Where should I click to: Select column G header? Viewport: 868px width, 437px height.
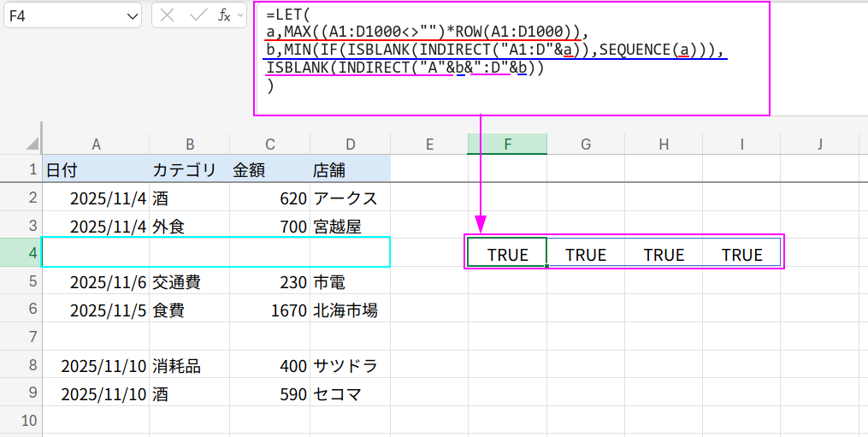click(586, 144)
